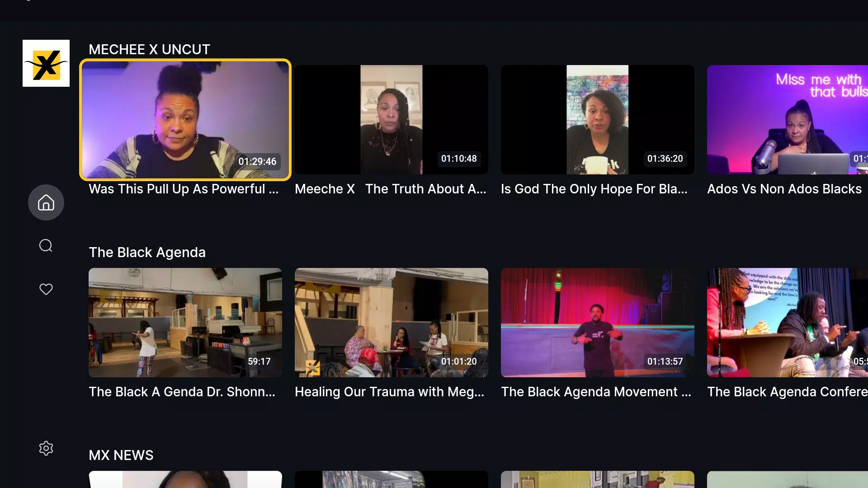The height and width of the screenshot is (488, 868).
Task: Select 'The Black Agenda' section heading
Action: [147, 252]
